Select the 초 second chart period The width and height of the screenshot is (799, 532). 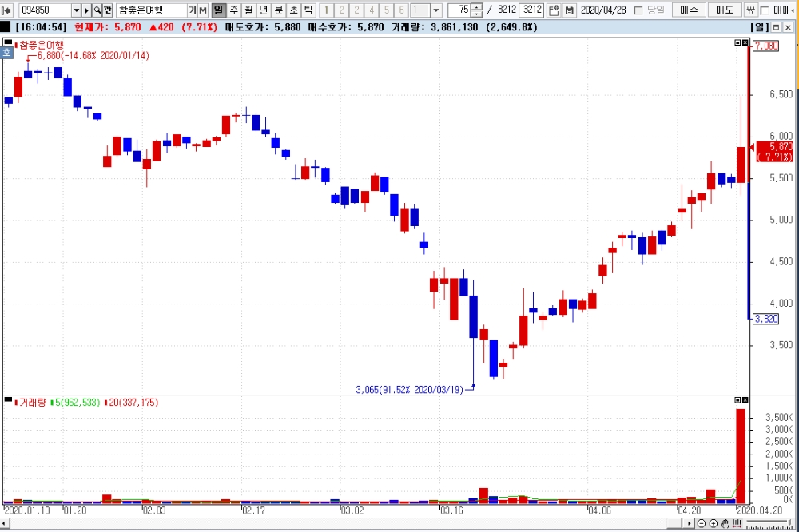pyautogui.click(x=293, y=10)
